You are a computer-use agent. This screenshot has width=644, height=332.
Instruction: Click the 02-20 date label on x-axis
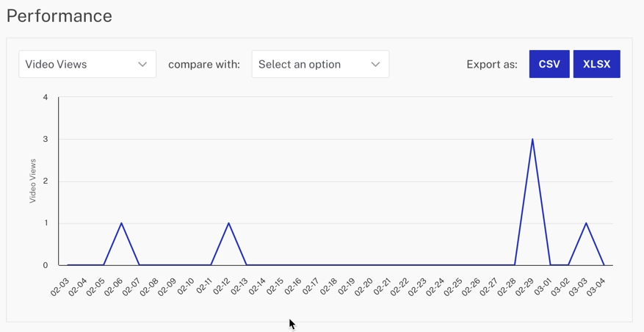pos(364,286)
